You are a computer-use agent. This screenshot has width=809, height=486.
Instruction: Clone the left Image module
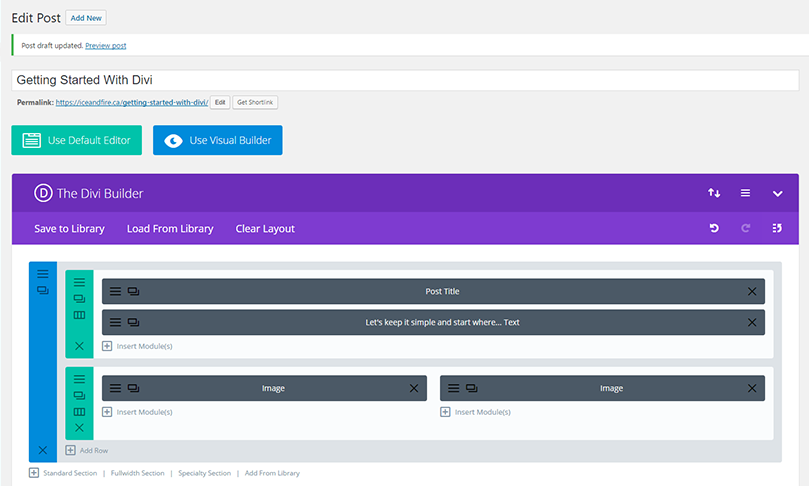pos(134,388)
